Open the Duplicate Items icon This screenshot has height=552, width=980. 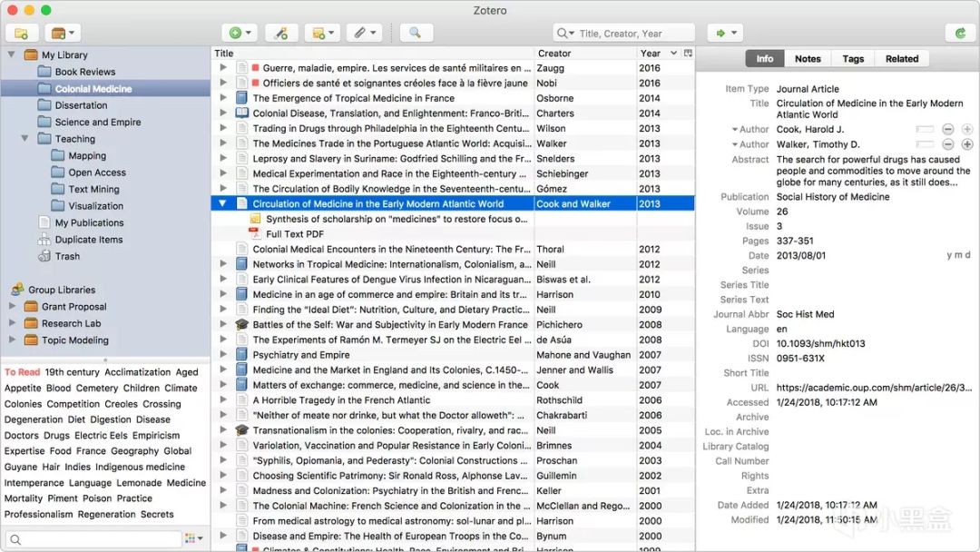[x=44, y=239]
